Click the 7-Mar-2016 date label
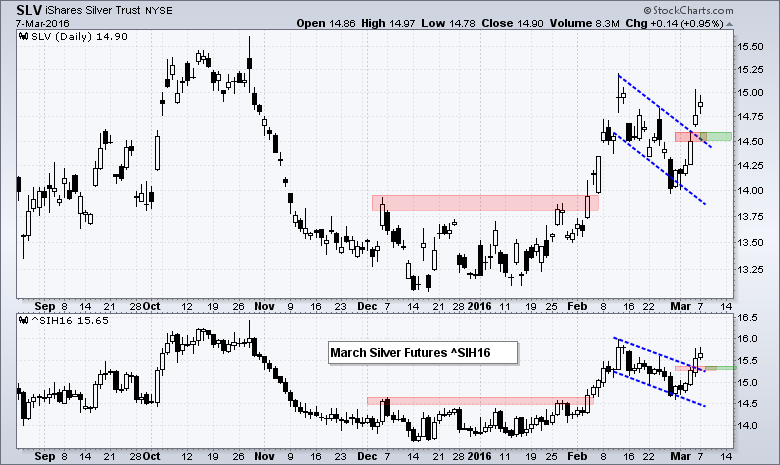Viewport: 780px width, 465px height. pos(43,23)
